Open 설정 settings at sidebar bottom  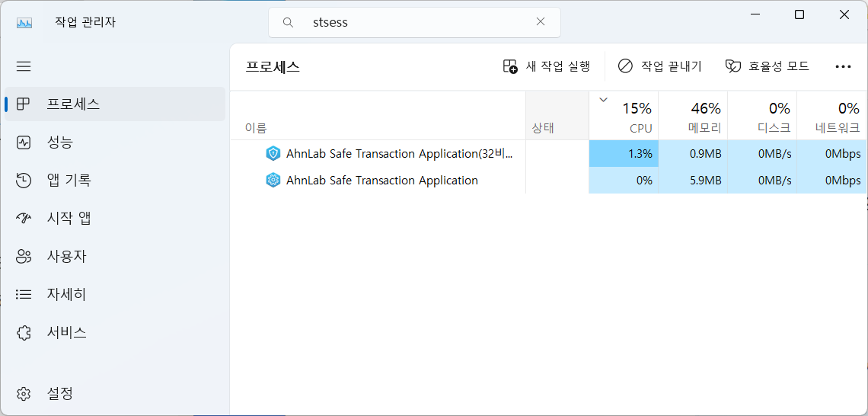pos(115,394)
